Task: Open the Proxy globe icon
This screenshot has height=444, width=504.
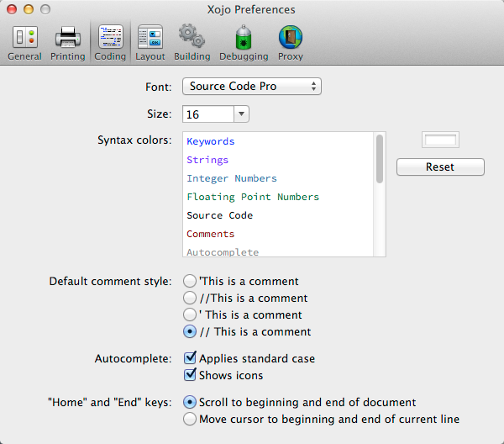Action: tap(291, 37)
